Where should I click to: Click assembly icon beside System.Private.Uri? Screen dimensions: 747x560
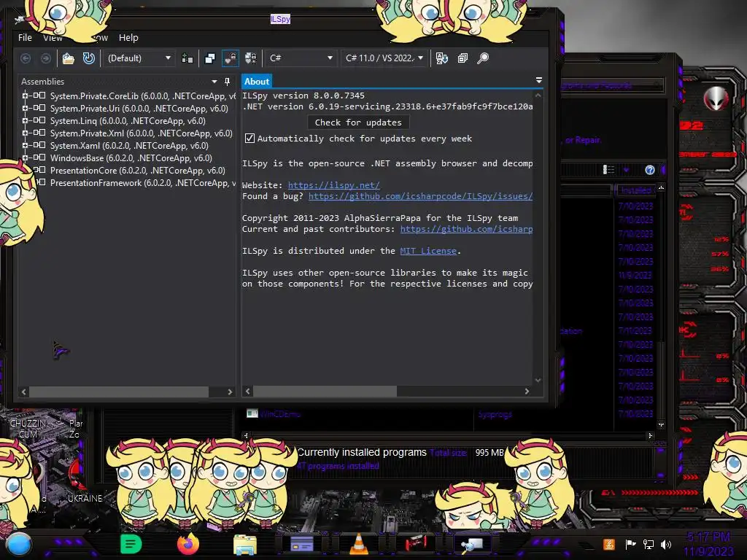pos(39,108)
